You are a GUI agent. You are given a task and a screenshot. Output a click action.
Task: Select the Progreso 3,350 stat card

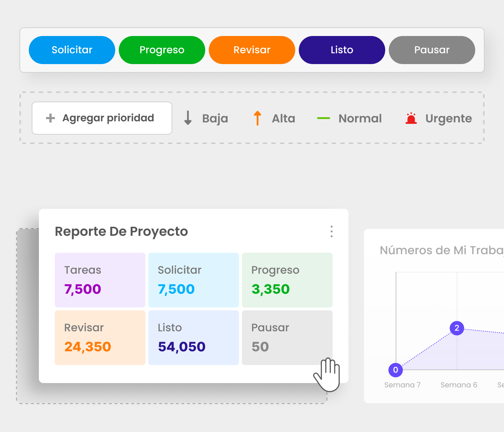click(x=287, y=280)
